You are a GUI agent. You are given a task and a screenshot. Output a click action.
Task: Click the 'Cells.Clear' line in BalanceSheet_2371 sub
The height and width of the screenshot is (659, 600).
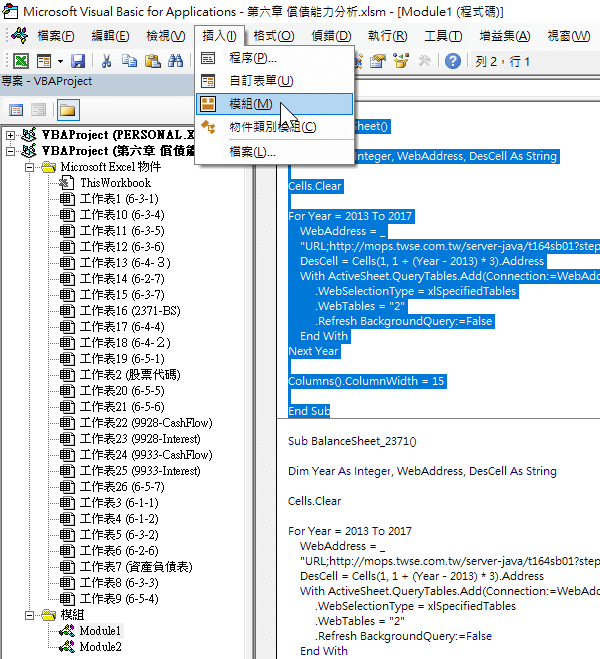[314, 501]
